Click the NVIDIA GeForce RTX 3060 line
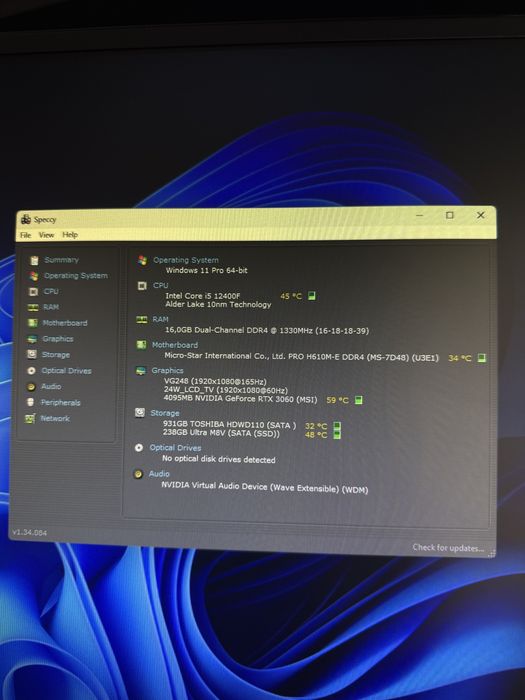This screenshot has width=525, height=700. 240,399
